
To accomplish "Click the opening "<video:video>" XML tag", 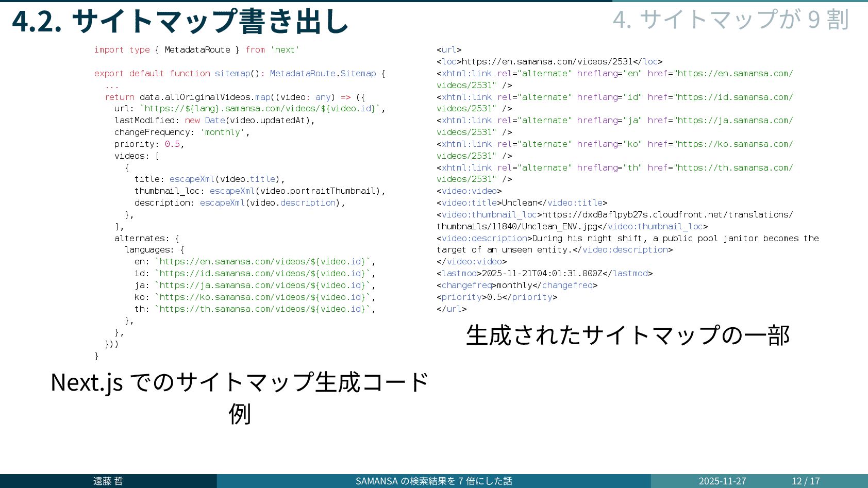I will tap(469, 191).
